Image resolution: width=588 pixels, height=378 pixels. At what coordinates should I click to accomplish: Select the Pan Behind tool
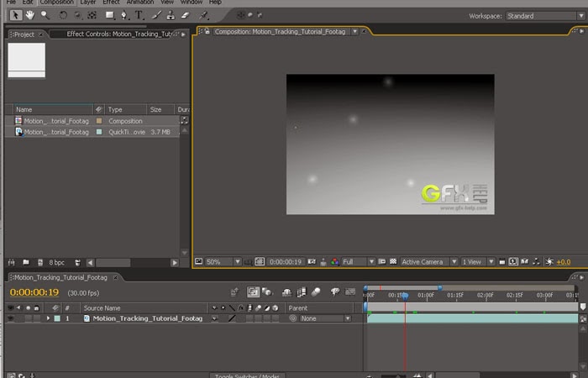click(92, 15)
